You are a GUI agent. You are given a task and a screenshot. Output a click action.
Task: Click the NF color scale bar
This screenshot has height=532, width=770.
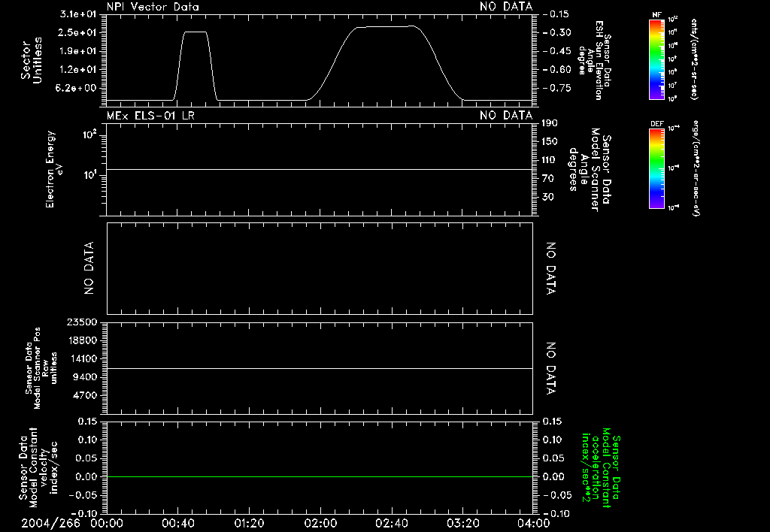[656, 60]
